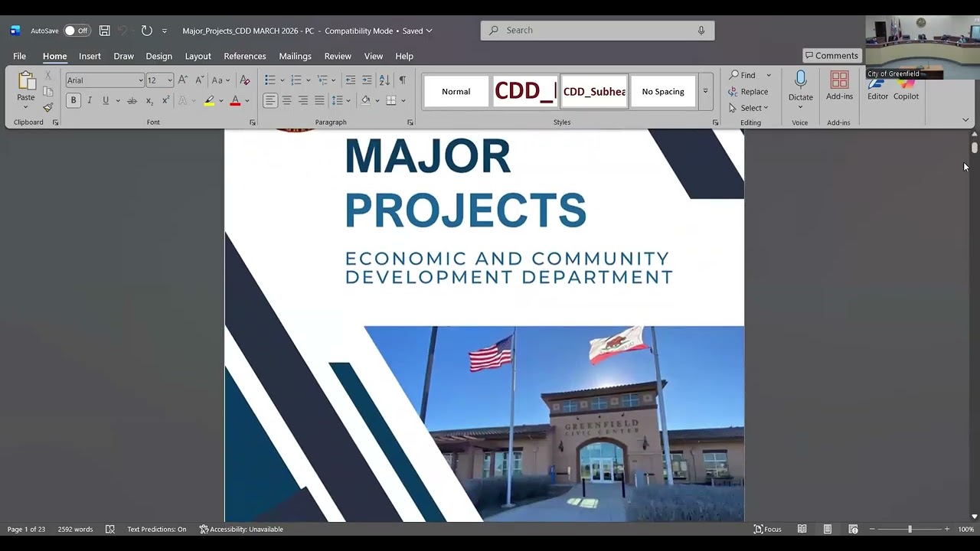Toggle Underline formatting button

pos(106,101)
